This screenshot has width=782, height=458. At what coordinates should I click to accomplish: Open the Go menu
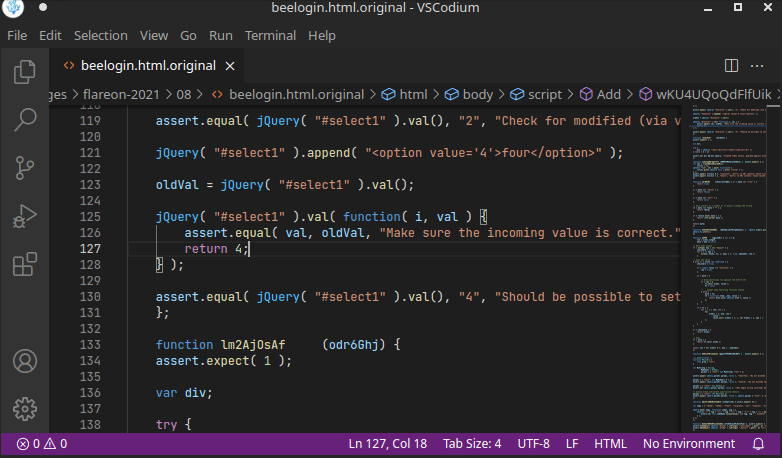pos(188,36)
